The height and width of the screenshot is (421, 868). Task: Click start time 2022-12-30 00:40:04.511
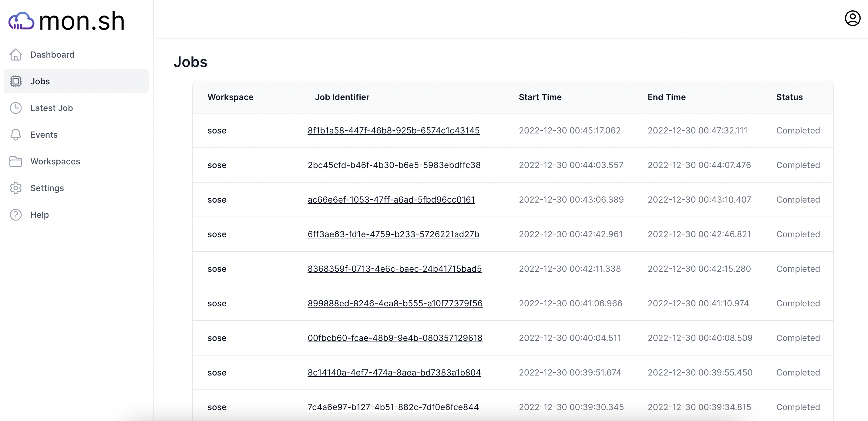pyautogui.click(x=570, y=338)
